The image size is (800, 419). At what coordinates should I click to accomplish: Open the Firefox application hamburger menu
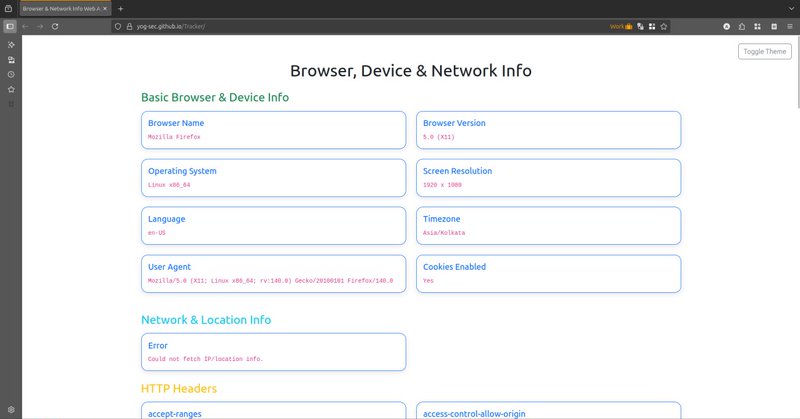pyautogui.click(x=790, y=27)
